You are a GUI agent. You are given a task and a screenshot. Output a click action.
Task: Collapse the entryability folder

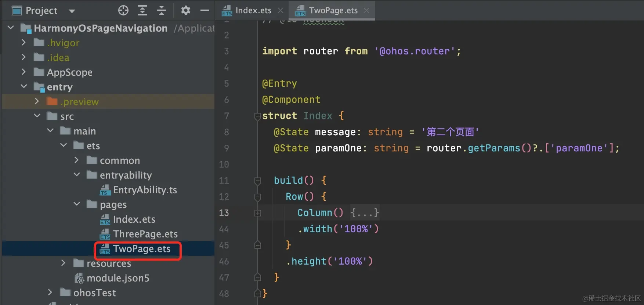point(77,175)
